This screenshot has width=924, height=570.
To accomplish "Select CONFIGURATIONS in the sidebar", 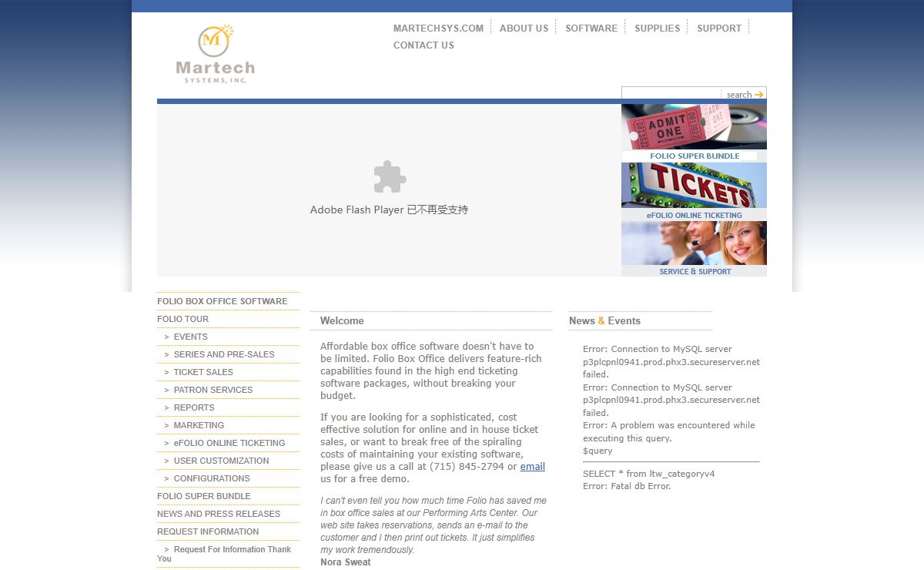I will [212, 478].
